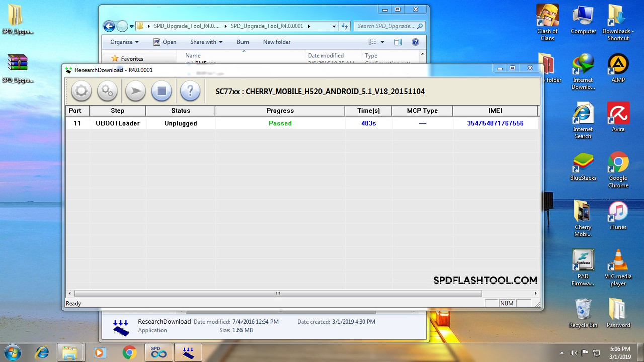Select the 403s time cell
The image size is (644, 362).
(369, 123)
